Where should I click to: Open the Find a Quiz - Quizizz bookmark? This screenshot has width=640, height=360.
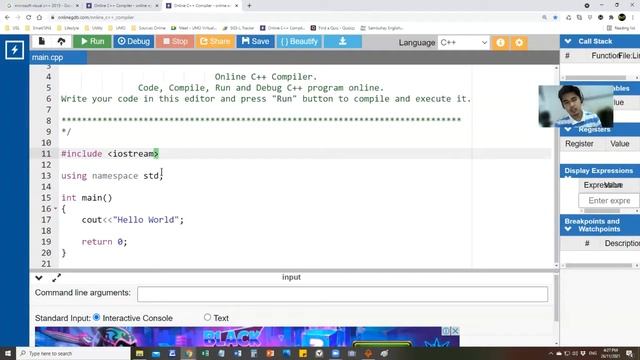click(332, 28)
